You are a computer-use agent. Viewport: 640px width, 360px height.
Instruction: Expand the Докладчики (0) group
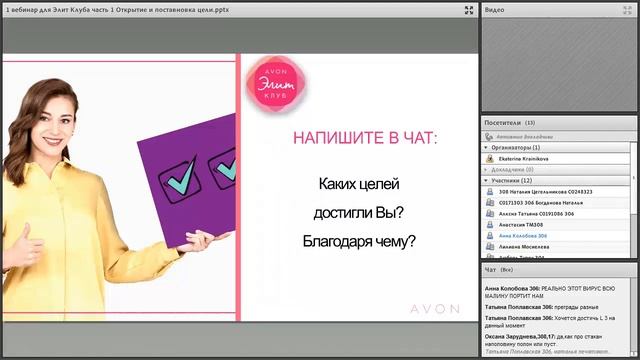coord(486,169)
